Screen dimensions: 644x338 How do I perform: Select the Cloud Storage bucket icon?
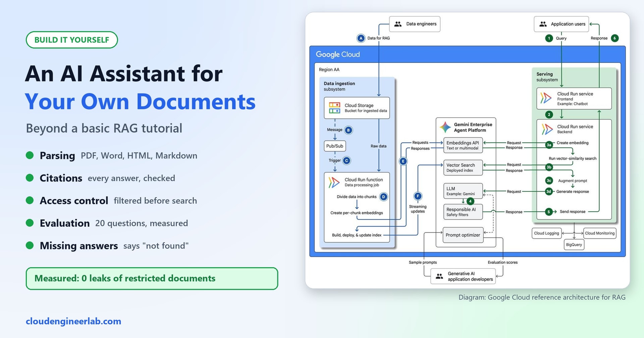pos(334,108)
